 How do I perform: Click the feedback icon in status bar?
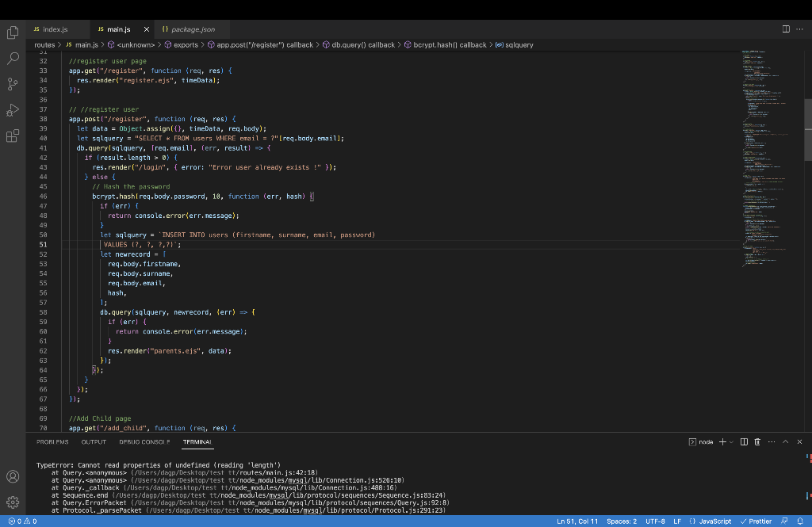[784, 521]
